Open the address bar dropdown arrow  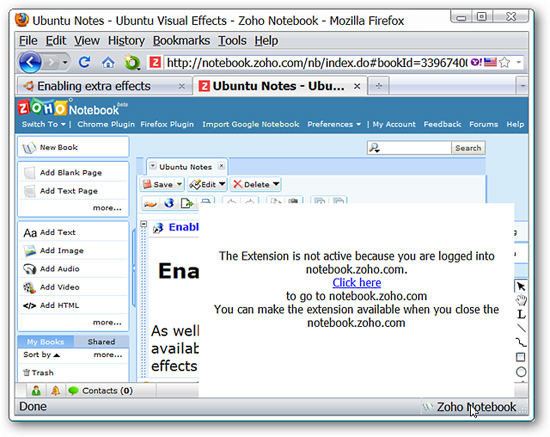(518, 62)
